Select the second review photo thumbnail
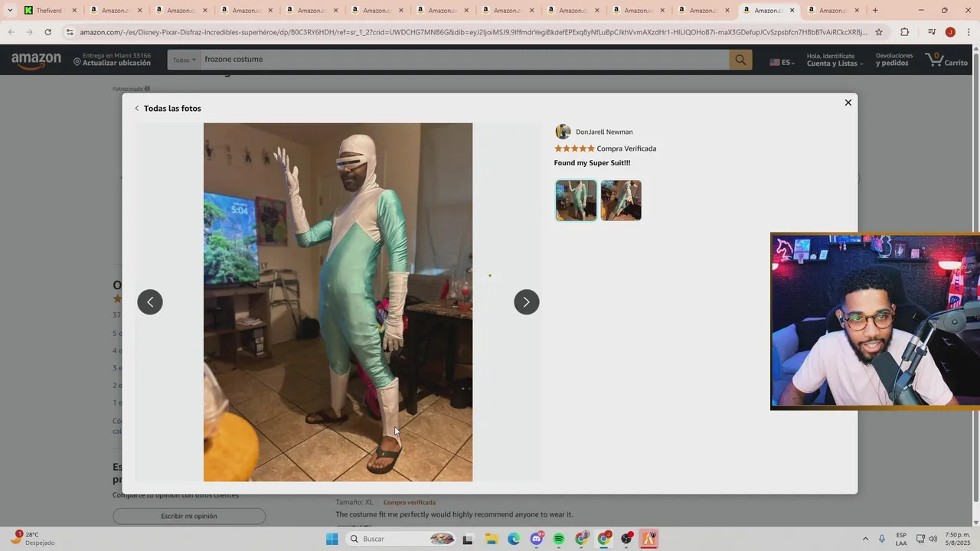Viewport: 980px width, 551px height. 621,201
